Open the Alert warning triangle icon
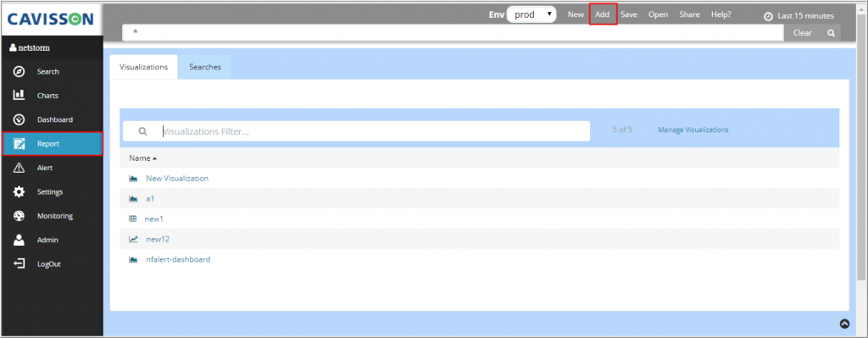 pyautogui.click(x=19, y=168)
